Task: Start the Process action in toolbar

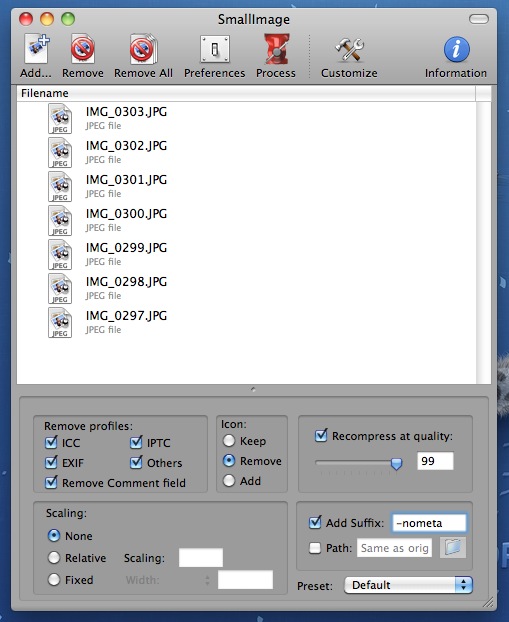Action: point(276,50)
